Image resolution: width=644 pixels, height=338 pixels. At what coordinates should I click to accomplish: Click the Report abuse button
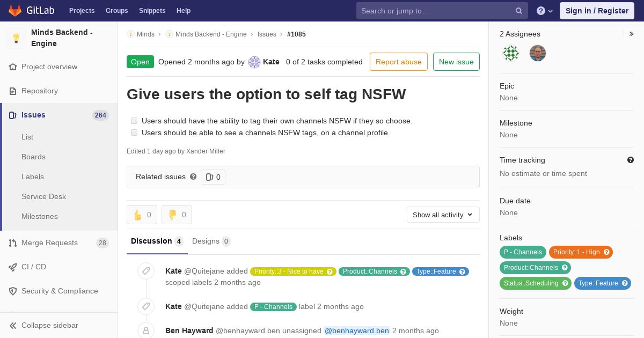(398, 62)
